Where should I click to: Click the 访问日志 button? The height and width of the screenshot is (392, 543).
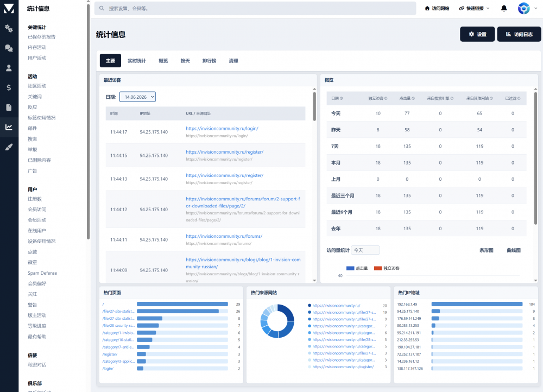(x=519, y=34)
